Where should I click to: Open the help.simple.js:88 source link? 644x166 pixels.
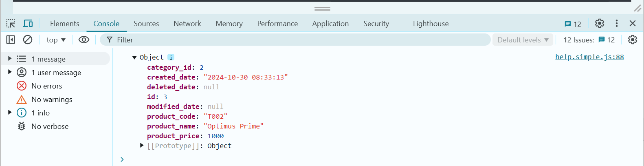click(x=589, y=57)
